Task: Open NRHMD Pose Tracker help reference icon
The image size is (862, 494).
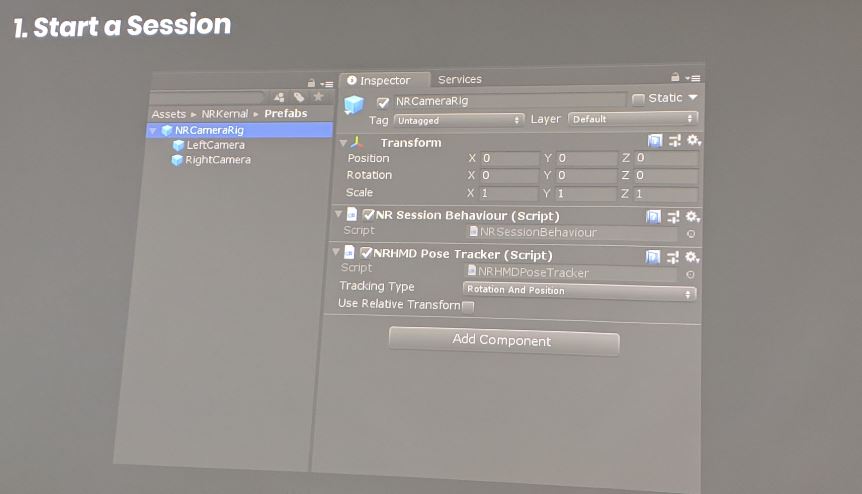Action: coord(654,257)
